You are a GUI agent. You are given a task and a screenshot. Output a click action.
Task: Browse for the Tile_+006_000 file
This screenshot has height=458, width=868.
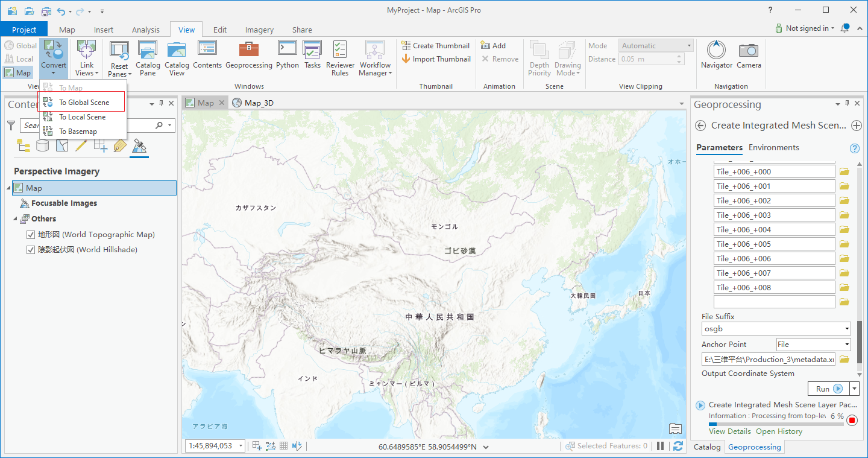[844, 171]
